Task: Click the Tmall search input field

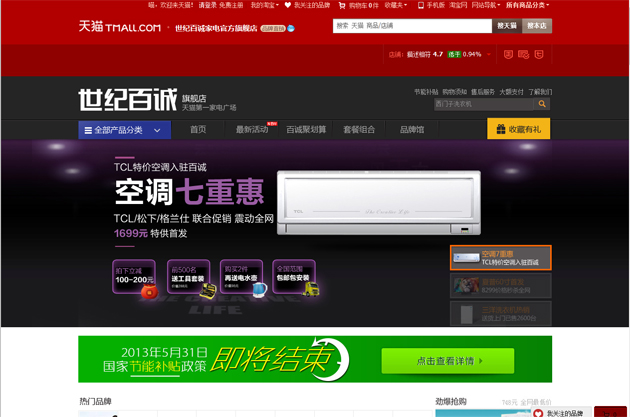Action: click(x=412, y=26)
